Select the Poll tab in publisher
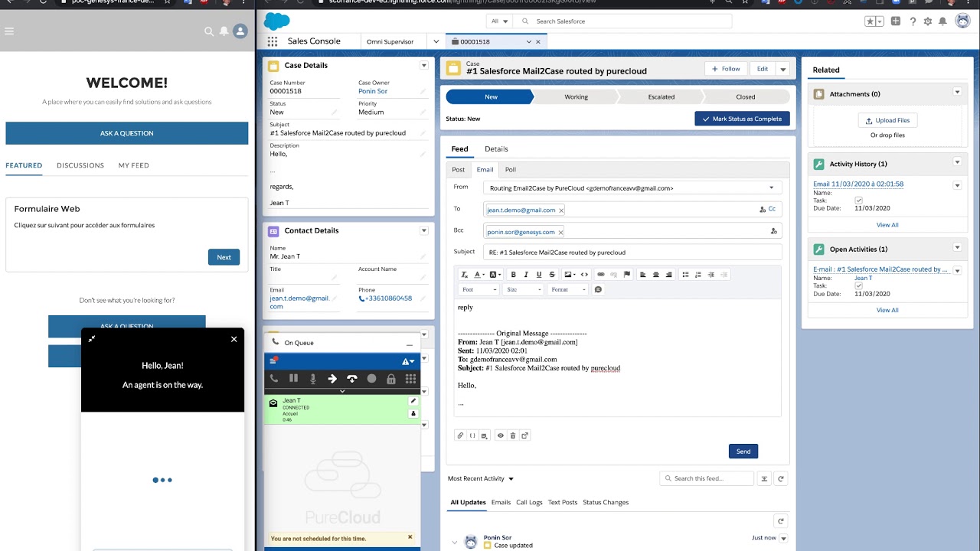The image size is (980, 551). [x=511, y=170]
